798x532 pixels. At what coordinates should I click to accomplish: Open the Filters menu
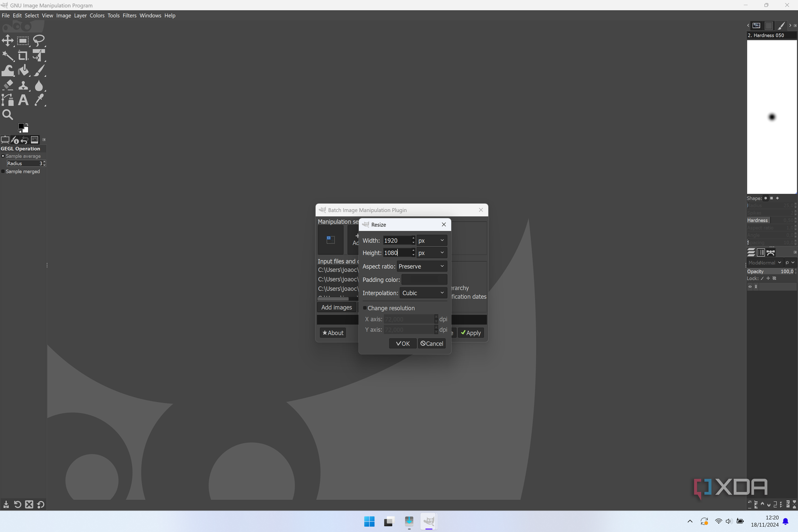click(x=129, y=15)
